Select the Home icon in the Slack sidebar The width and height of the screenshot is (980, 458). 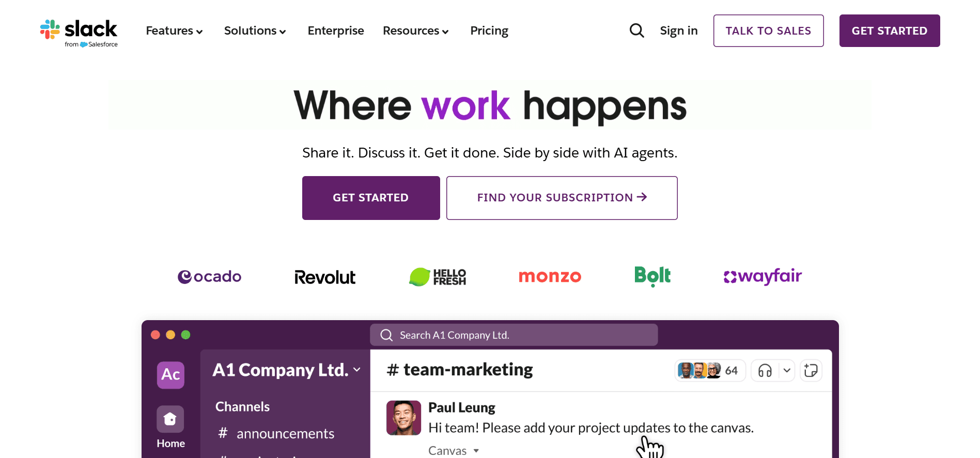170,419
